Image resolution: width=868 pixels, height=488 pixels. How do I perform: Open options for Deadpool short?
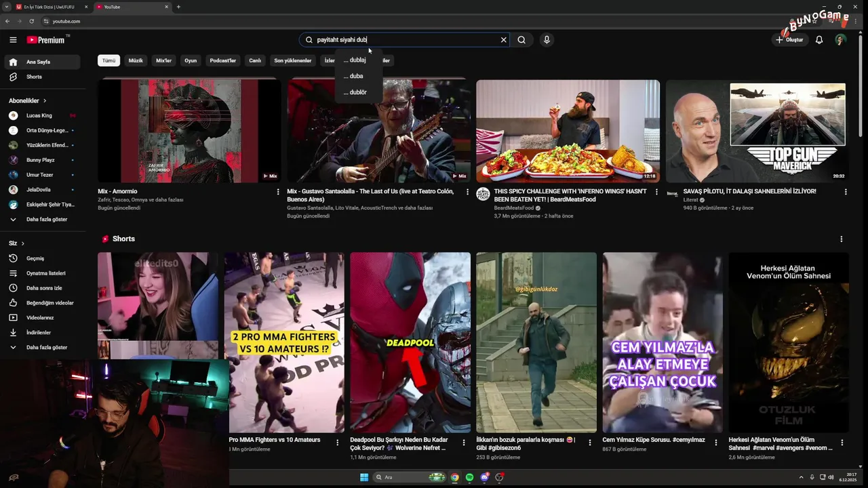click(464, 442)
